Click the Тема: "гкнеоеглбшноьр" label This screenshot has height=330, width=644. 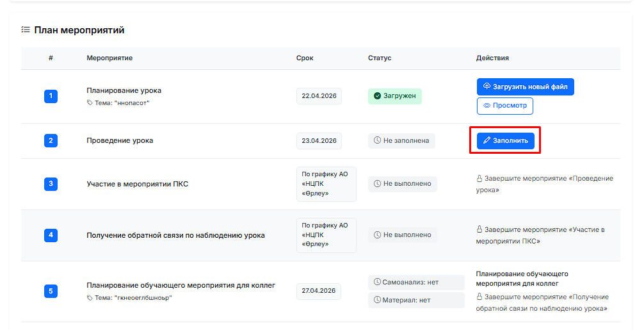point(134,297)
